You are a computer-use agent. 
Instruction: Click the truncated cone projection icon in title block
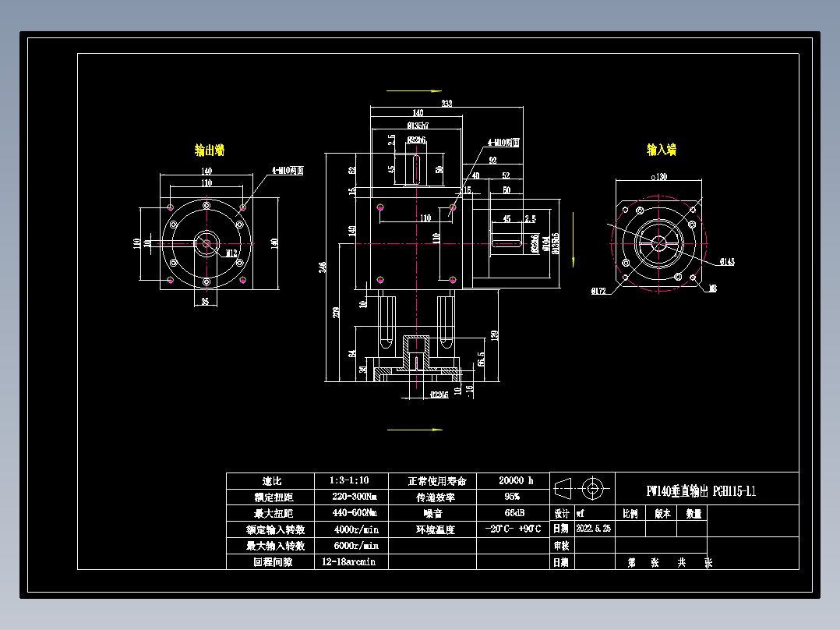pos(562,488)
